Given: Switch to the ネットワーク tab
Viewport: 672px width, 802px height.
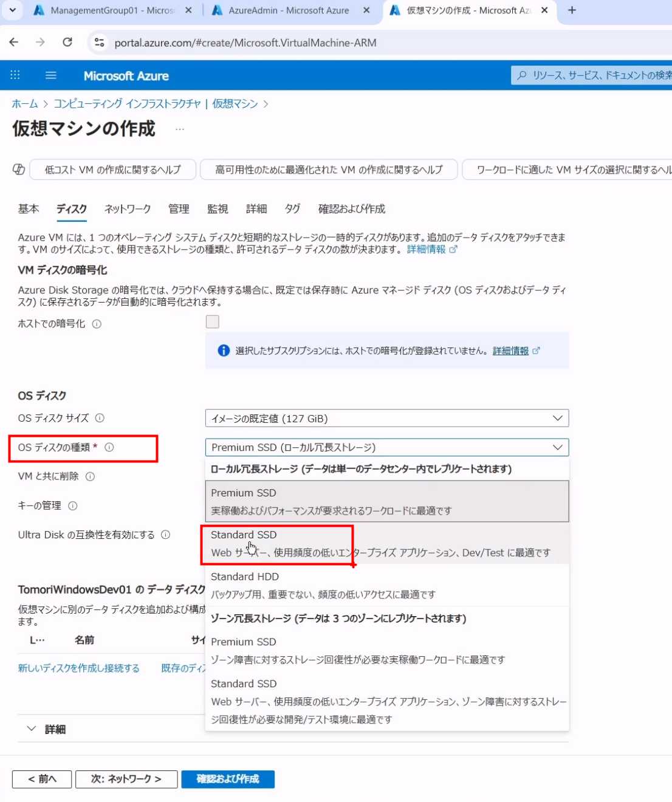Looking at the screenshot, I should click(128, 209).
